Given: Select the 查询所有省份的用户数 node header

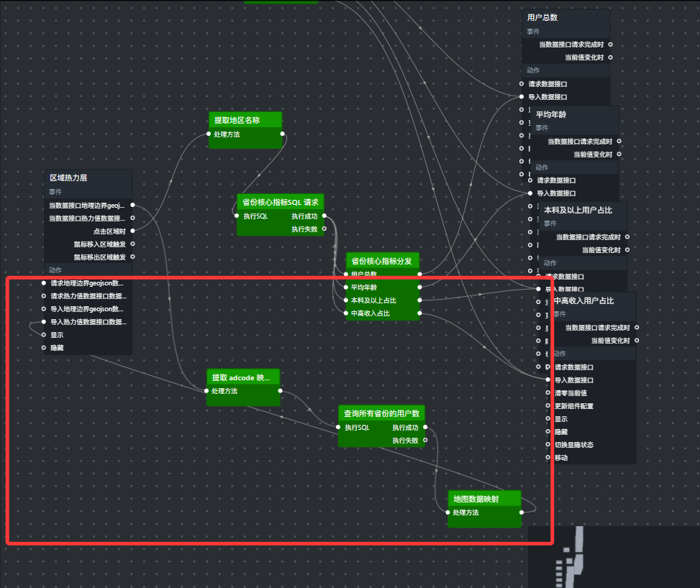Looking at the screenshot, I should pyautogui.click(x=382, y=413).
